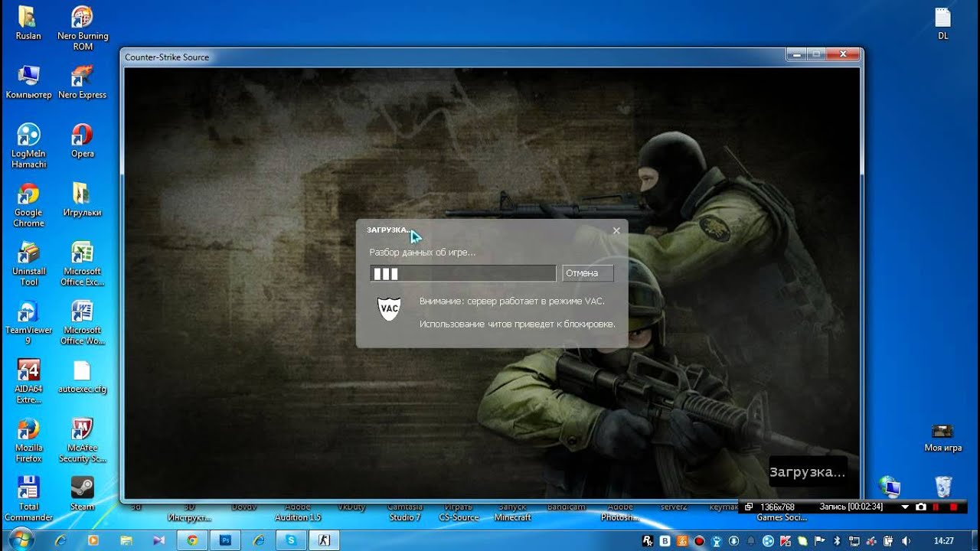The width and height of the screenshot is (980, 551).
Task: Cancel loading with the Отмена button
Action: [587, 273]
